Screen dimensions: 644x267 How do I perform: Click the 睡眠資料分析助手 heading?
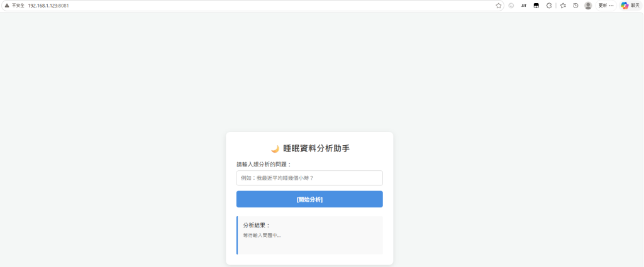pyautogui.click(x=316, y=149)
